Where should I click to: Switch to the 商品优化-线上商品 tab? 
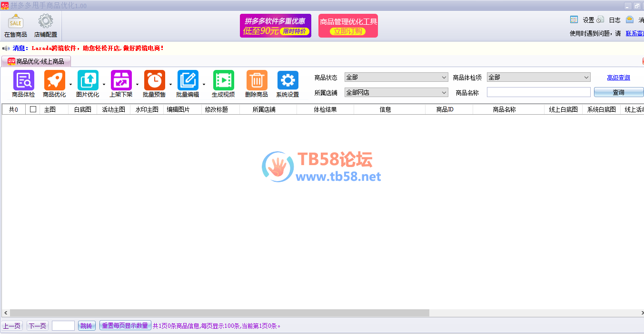point(36,61)
